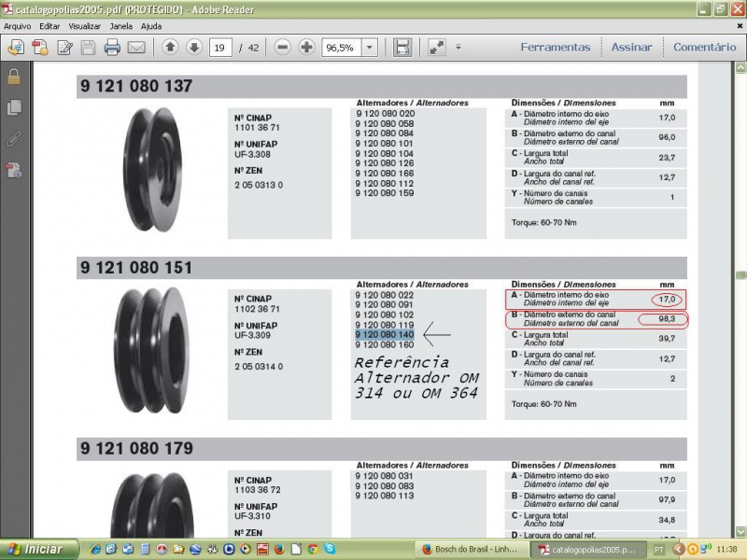747x560 pixels.
Task: Launch Chrome from quick launch bar
Action: [x=313, y=549]
